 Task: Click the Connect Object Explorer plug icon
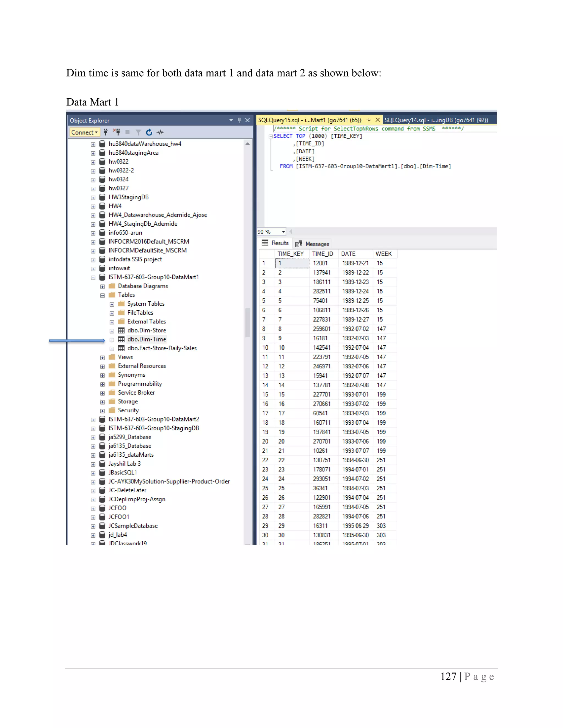[106, 132]
